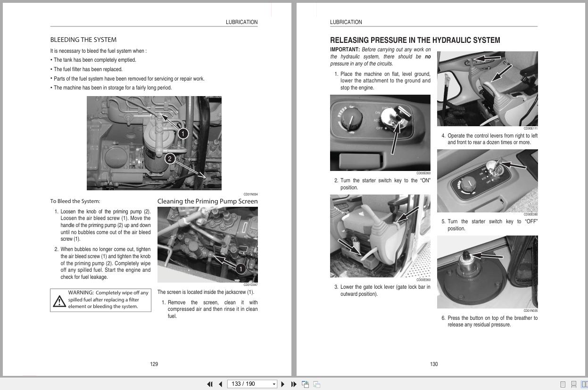588x390 pixels.
Task: Select the control levers photo CD00E111
Action: [487, 89]
